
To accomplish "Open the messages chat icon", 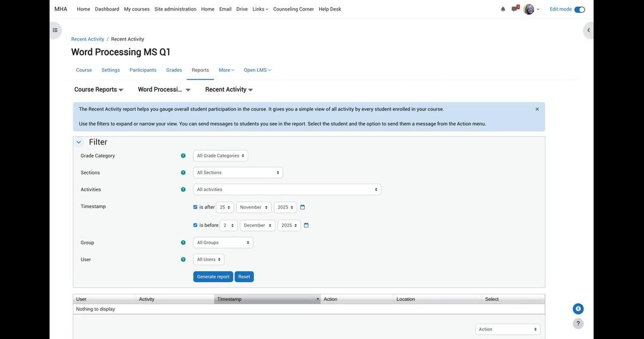I will (513, 8).
